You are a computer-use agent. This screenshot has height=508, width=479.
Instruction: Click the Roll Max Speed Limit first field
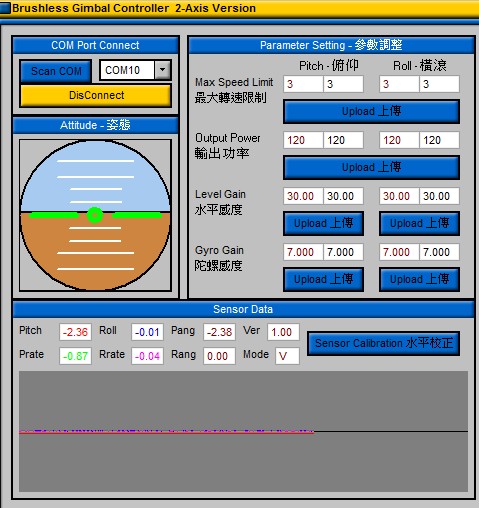(399, 84)
